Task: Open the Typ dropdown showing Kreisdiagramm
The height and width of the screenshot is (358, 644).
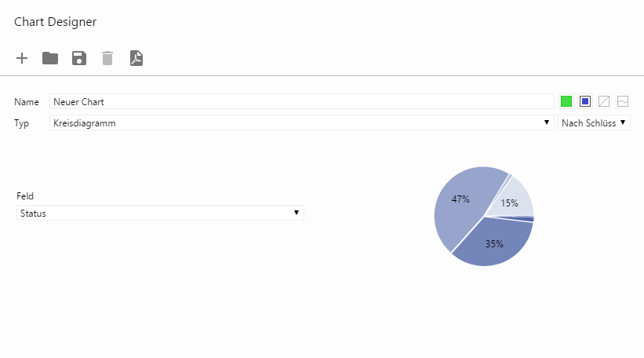Action: pyautogui.click(x=301, y=122)
